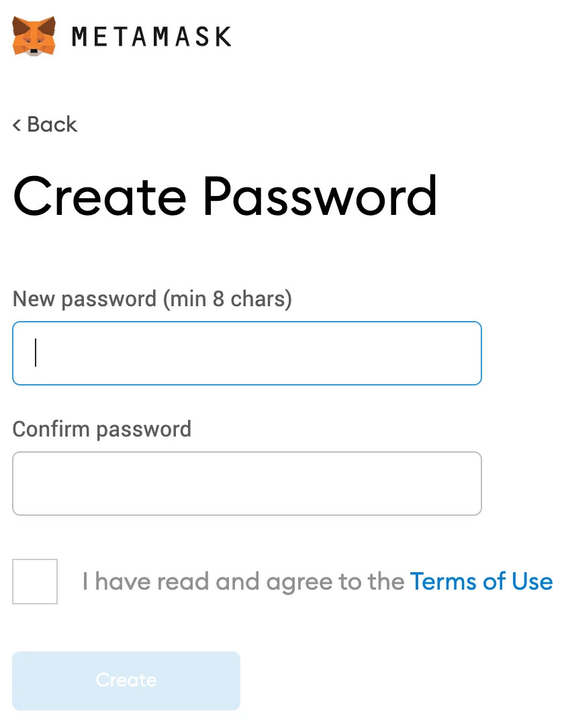Image resolution: width=564 pixels, height=728 pixels.
Task: Click the word "Back" at top
Action: point(52,124)
